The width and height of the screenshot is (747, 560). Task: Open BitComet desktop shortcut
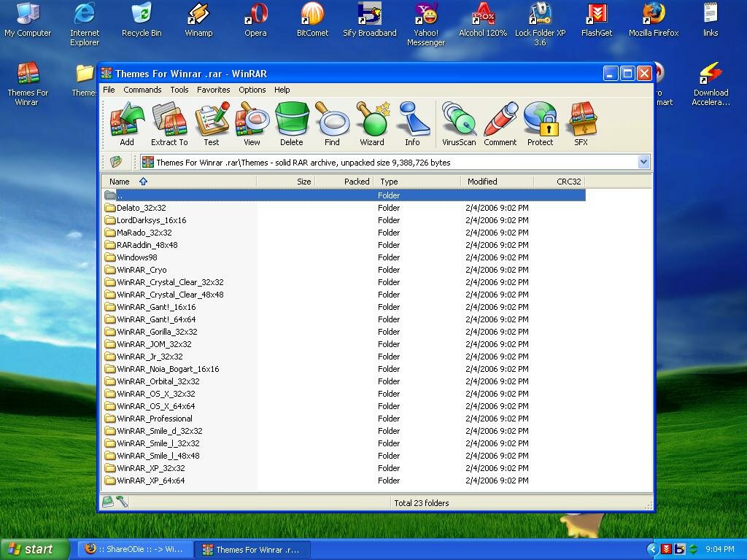click(x=312, y=19)
